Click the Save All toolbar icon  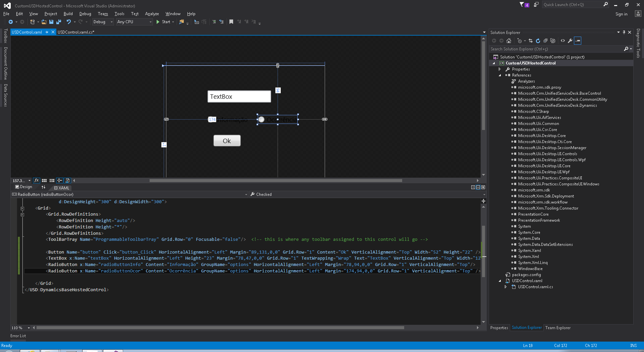(x=59, y=22)
